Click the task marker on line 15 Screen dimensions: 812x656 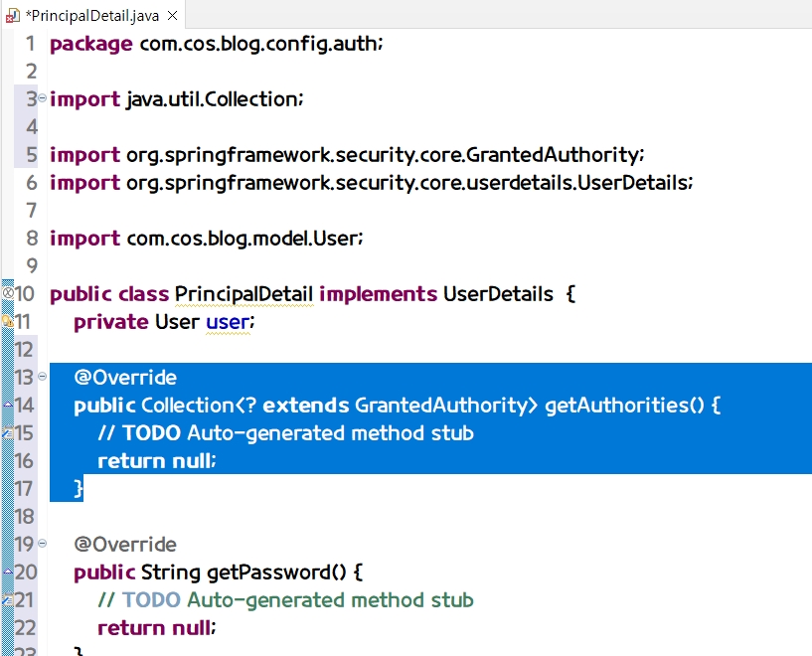tap(8, 432)
